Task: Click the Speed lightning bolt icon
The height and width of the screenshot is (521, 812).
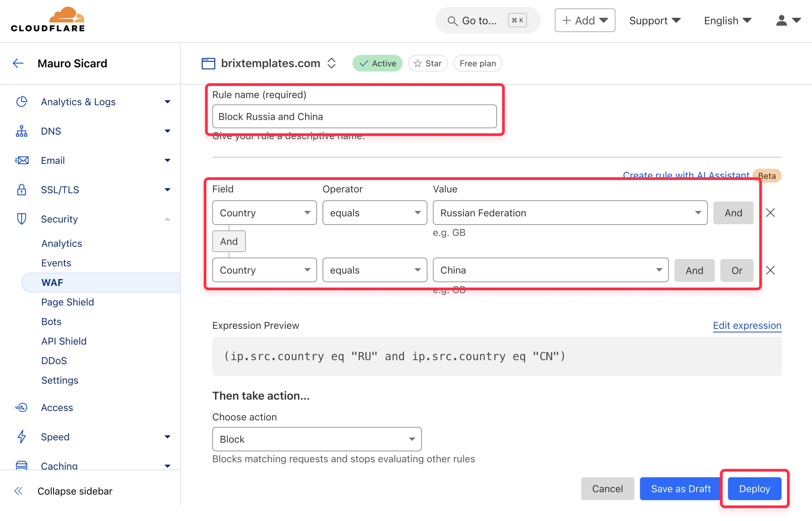Action: (x=22, y=437)
